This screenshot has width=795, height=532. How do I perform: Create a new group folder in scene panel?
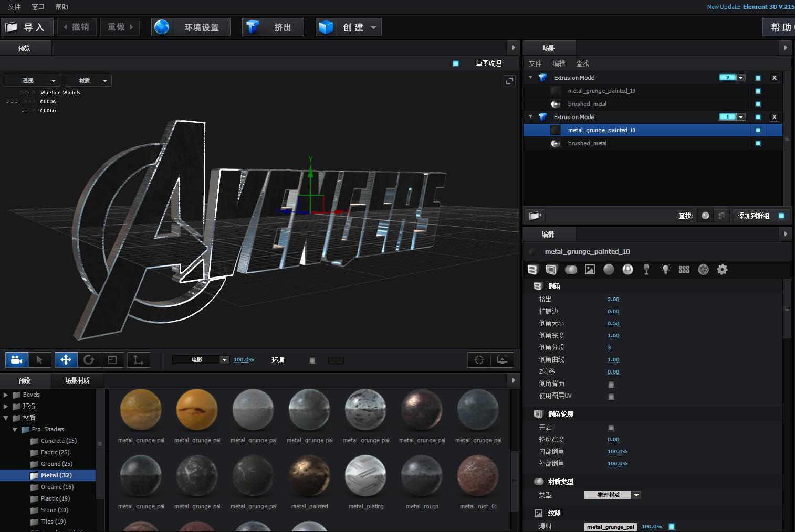[535, 216]
